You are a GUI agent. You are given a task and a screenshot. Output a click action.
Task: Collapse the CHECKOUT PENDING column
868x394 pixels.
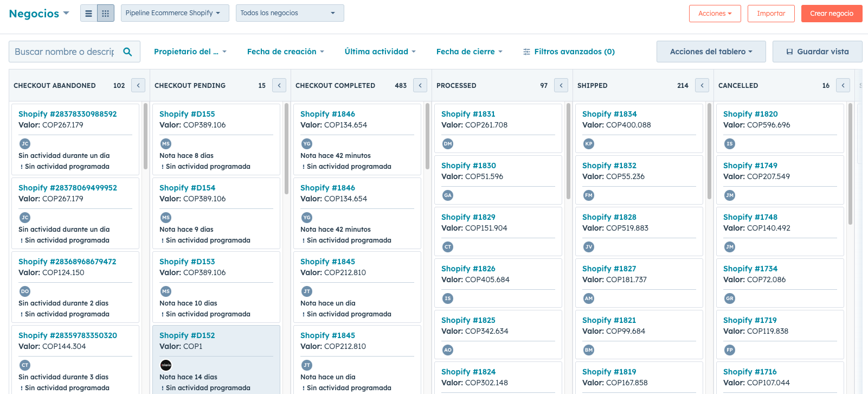point(279,85)
